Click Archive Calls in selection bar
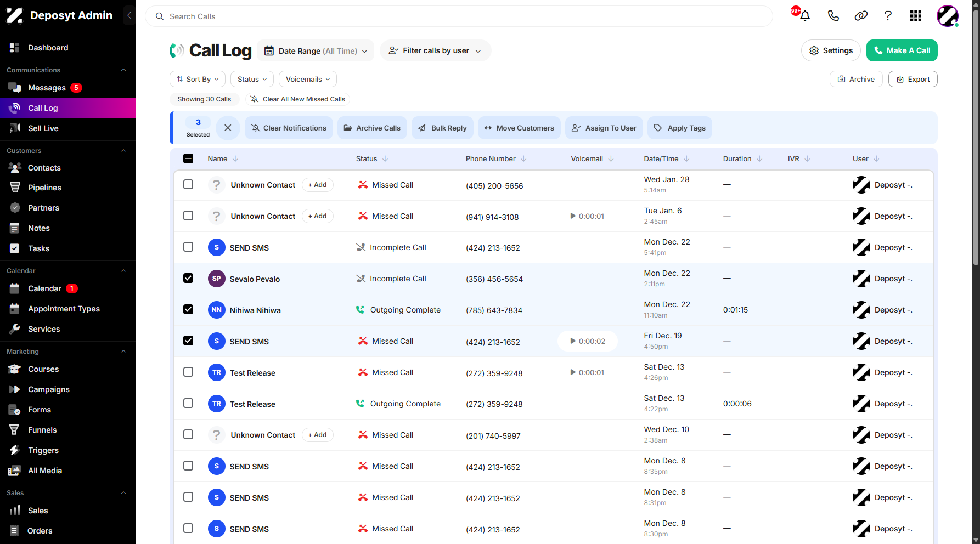 pos(372,128)
